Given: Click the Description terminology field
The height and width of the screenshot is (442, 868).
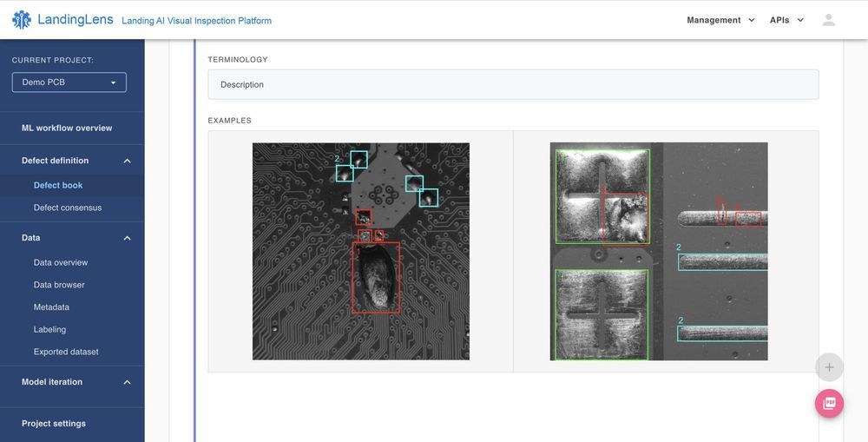Looking at the screenshot, I should (x=513, y=84).
